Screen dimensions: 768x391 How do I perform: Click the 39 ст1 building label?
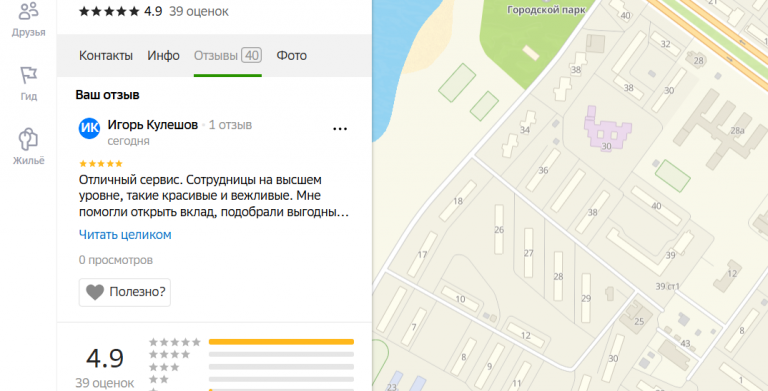coord(668,286)
